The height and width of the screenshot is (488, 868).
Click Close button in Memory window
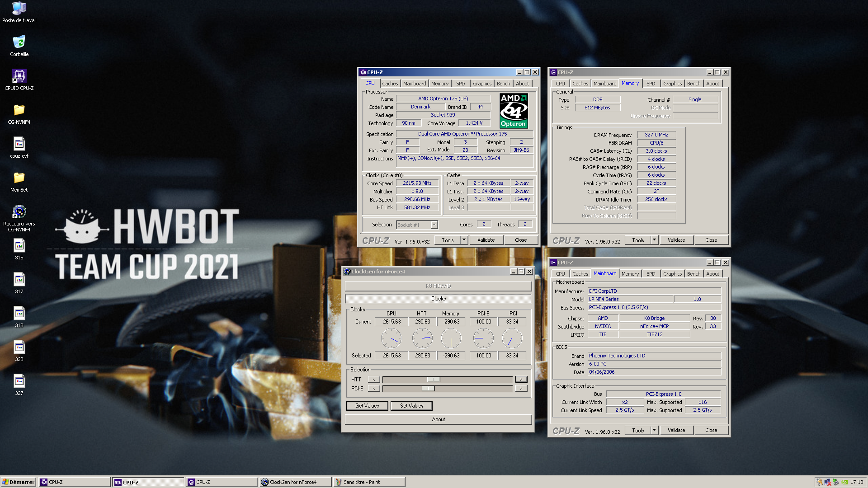pos(711,240)
